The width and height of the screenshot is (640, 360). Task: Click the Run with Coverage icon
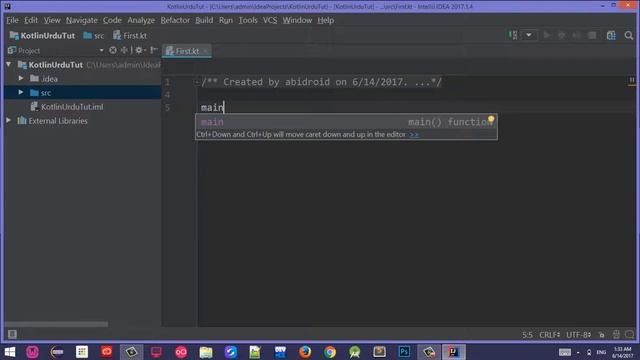[576, 36]
